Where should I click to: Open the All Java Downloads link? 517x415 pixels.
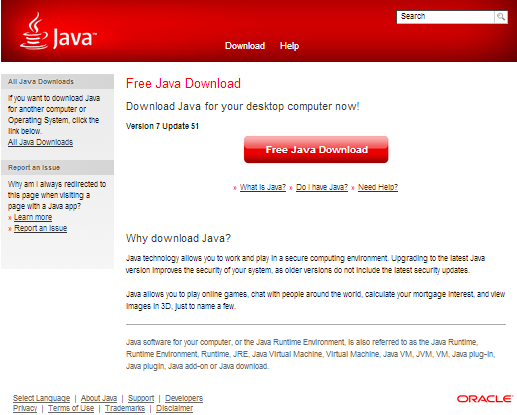click(40, 142)
